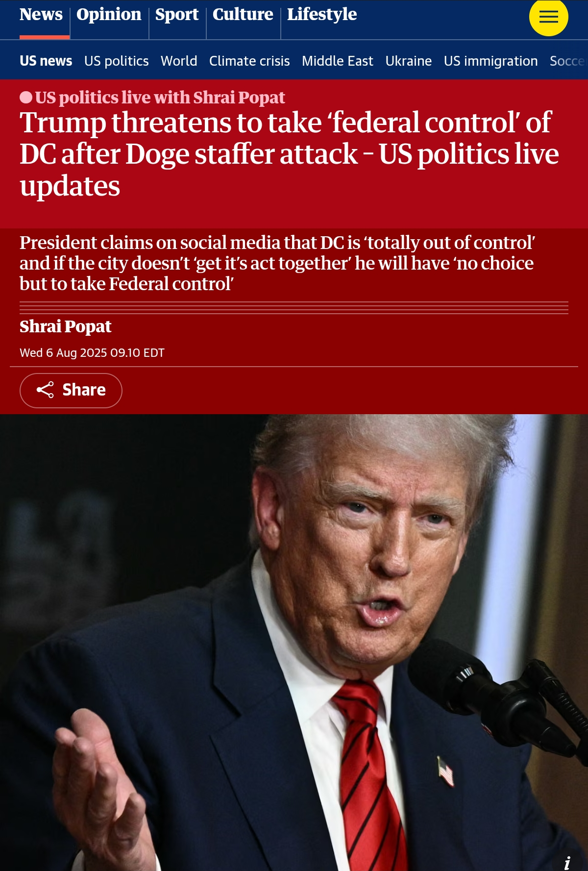This screenshot has height=871, width=588.
Task: Open the Lifestyle section
Action: (322, 15)
